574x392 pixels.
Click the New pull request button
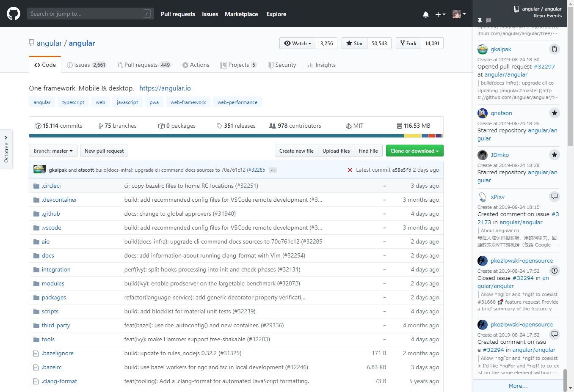click(104, 151)
